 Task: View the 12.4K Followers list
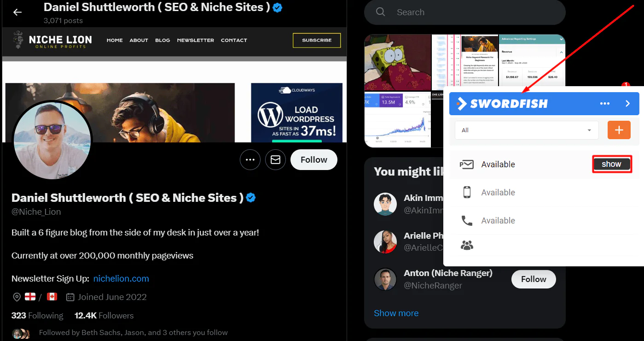click(x=104, y=316)
